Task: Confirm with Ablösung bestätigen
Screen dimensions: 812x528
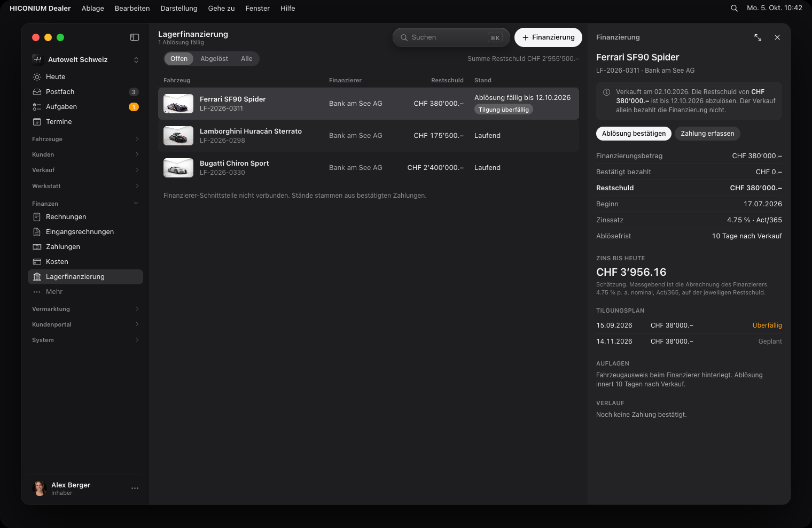Action: click(634, 134)
